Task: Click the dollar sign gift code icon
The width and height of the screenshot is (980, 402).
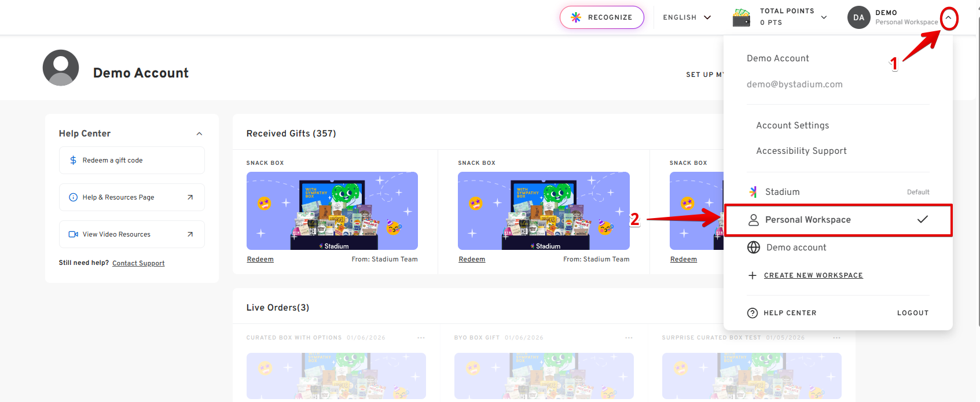Action: 74,160
